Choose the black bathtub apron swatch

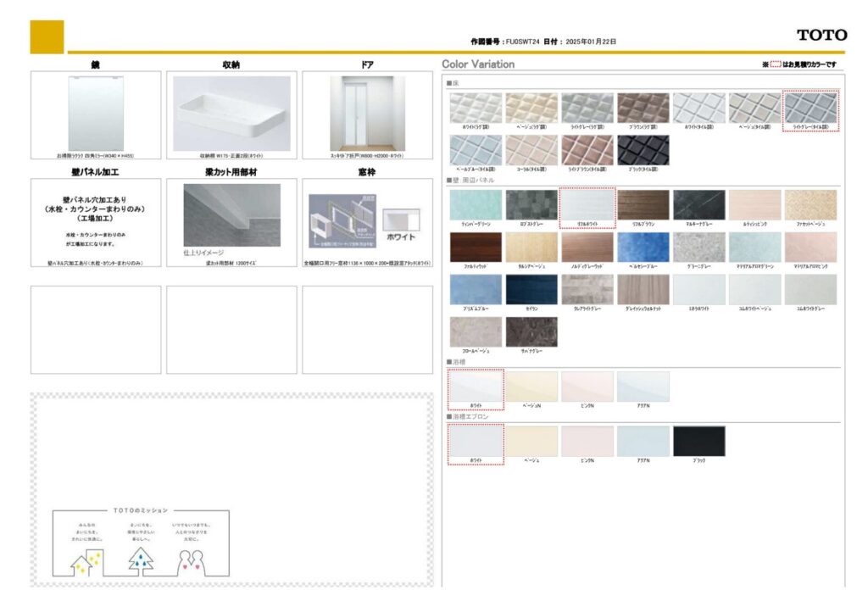point(698,441)
